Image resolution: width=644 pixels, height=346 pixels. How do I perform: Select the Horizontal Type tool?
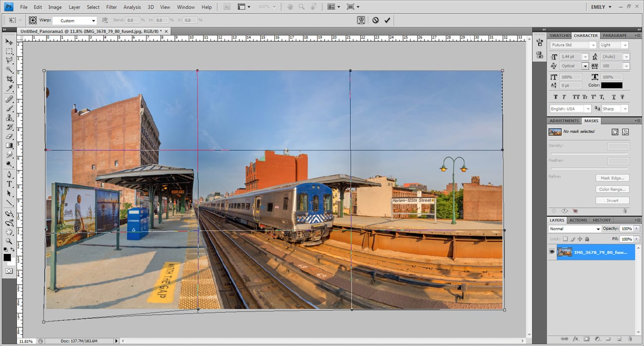click(x=9, y=184)
